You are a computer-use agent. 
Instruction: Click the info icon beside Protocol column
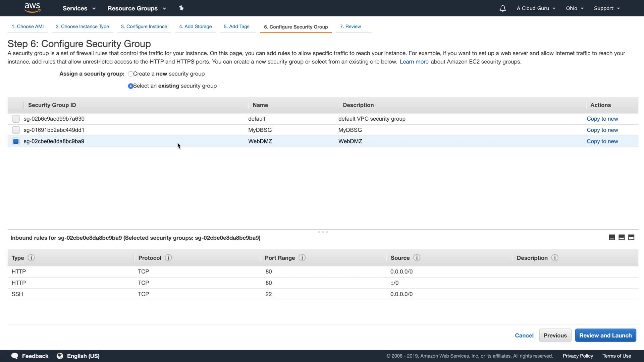click(168, 258)
